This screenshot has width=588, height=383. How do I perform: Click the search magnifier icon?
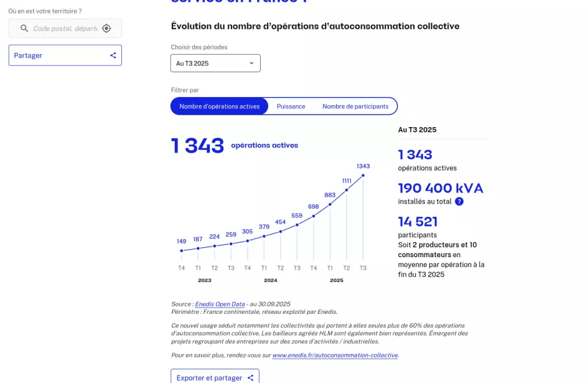pos(25,28)
